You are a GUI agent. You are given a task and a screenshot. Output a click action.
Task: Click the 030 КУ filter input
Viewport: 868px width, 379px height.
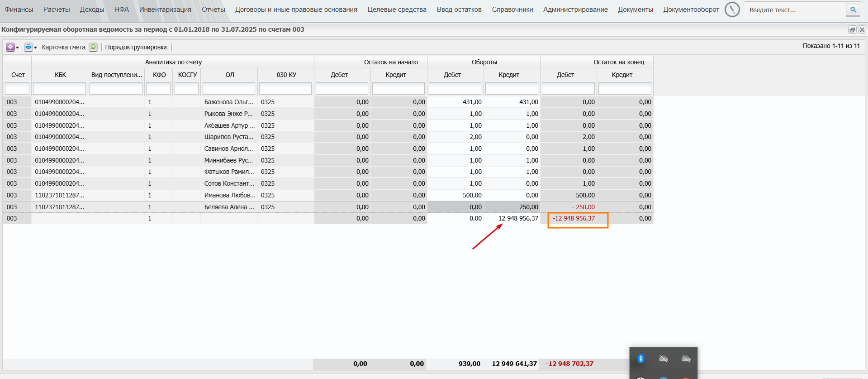(x=285, y=88)
